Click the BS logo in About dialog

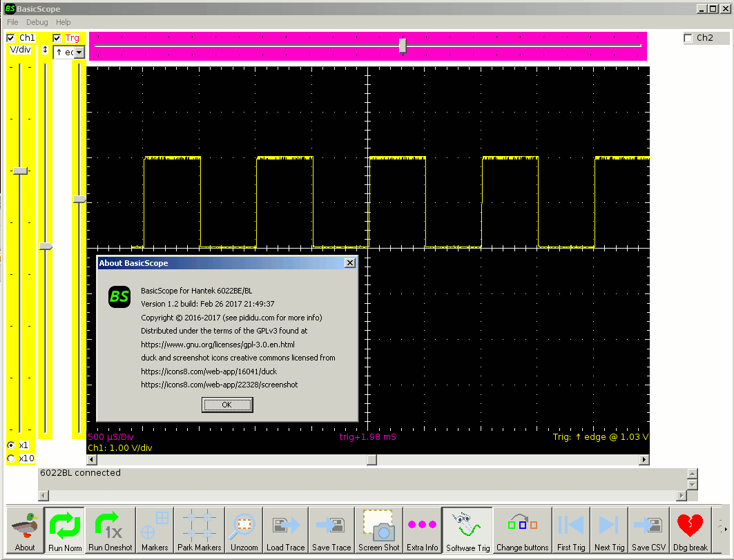[x=119, y=297]
